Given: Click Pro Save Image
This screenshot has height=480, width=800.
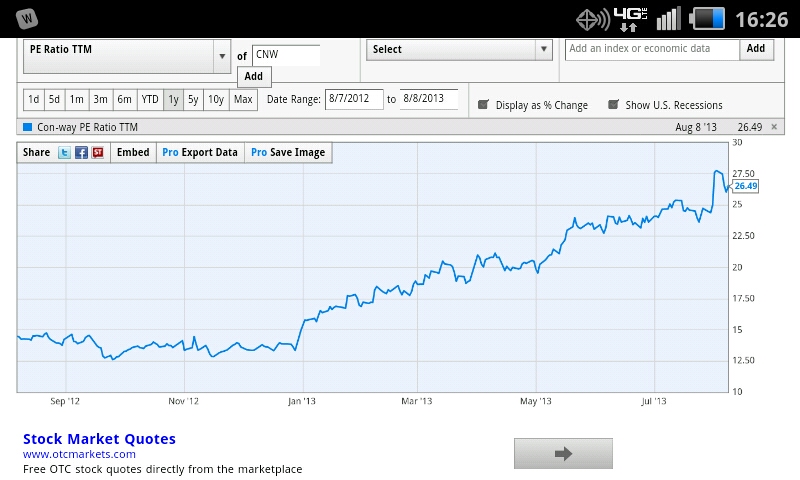Looking at the screenshot, I should click(x=288, y=153).
